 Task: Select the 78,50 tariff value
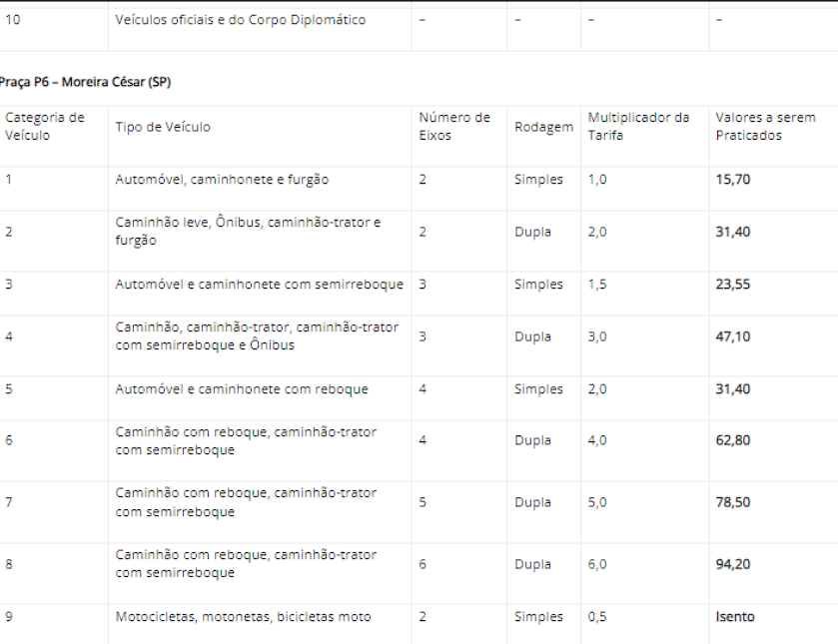point(733,502)
